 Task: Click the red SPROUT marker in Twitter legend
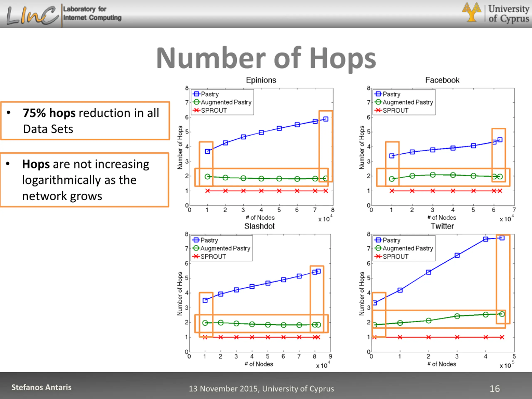click(x=378, y=256)
